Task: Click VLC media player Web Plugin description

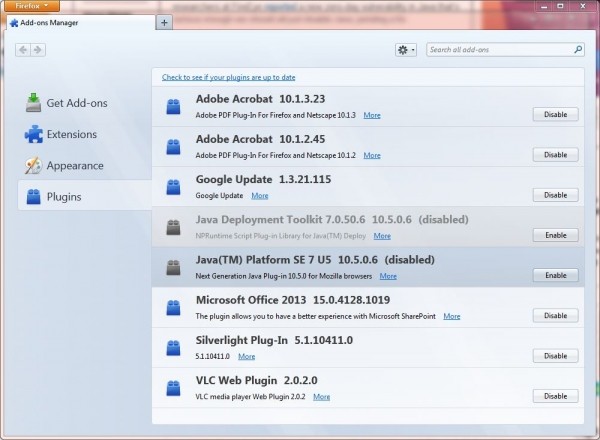Action: pos(250,397)
